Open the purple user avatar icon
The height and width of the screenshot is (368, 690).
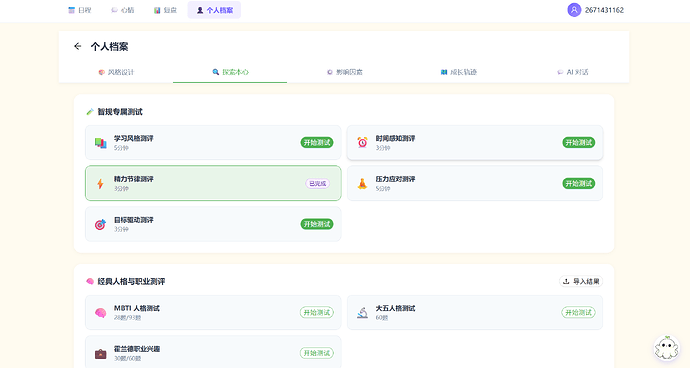(x=574, y=10)
